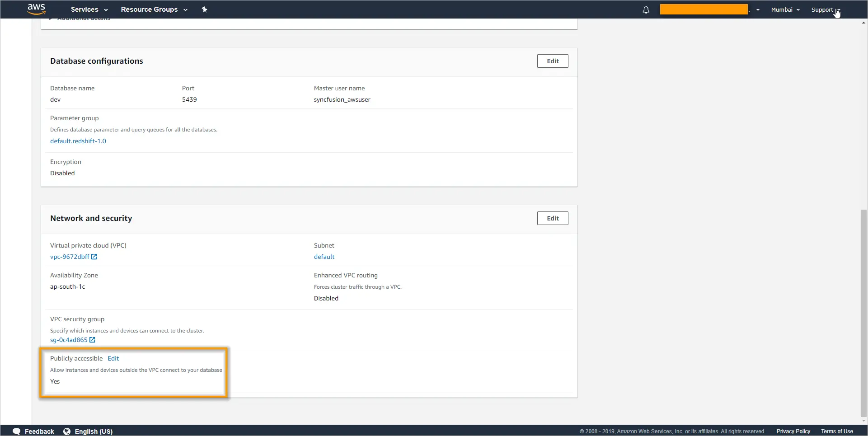868x436 pixels.
Task: Click the globe language icon
Action: pos(67,431)
